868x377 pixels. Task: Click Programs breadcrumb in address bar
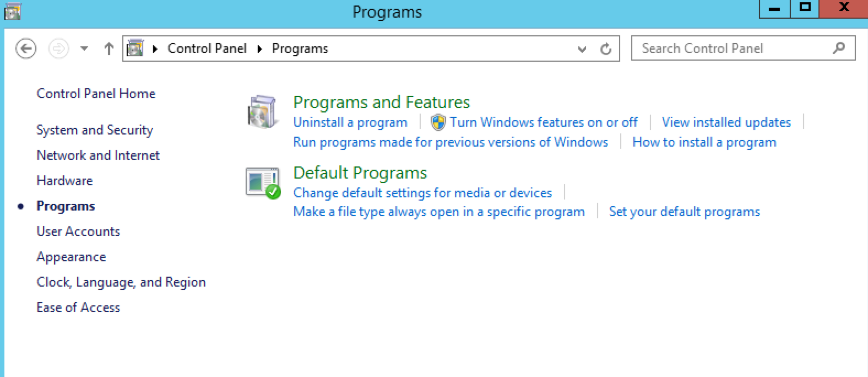(300, 49)
